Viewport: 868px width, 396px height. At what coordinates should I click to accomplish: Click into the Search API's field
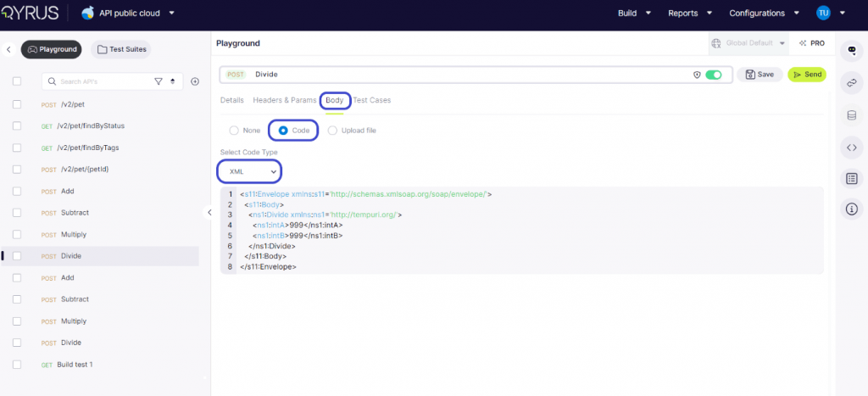coord(102,81)
